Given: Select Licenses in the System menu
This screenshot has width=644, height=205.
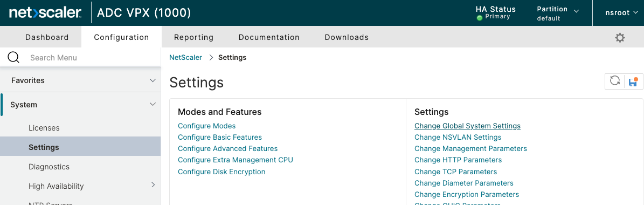Looking at the screenshot, I should (44, 128).
